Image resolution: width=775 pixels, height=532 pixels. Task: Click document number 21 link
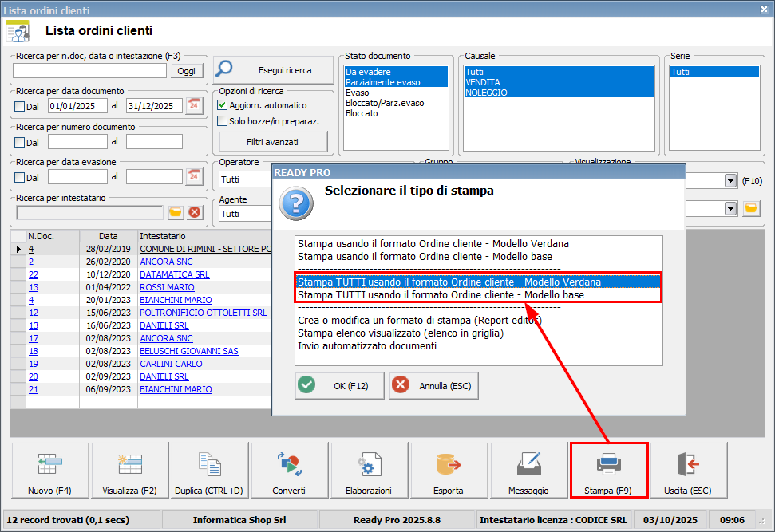tap(33, 389)
